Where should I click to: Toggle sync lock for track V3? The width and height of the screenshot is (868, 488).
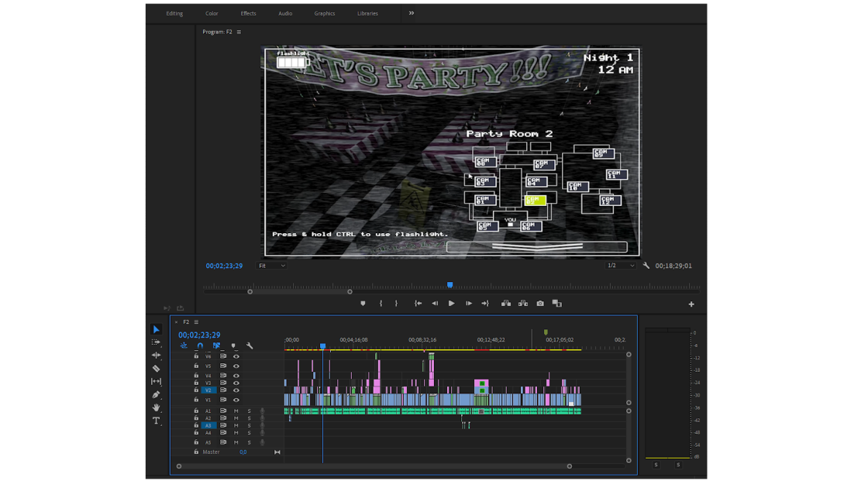point(223,383)
